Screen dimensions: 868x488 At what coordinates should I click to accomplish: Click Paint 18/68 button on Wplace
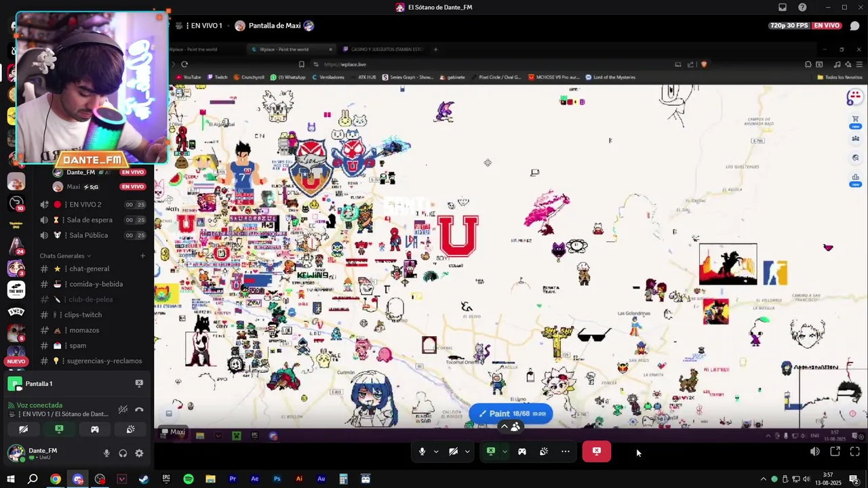coord(511,413)
